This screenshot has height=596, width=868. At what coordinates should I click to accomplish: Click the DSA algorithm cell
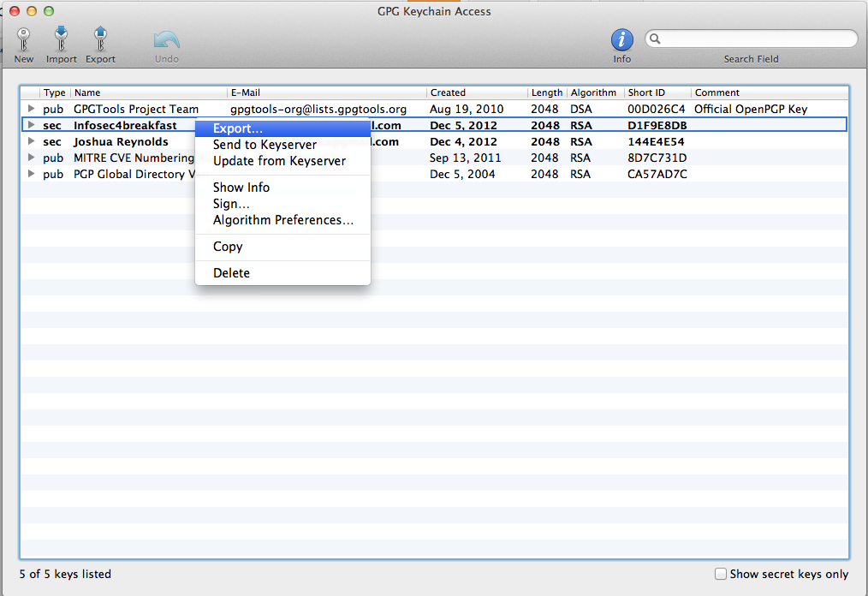click(x=581, y=109)
